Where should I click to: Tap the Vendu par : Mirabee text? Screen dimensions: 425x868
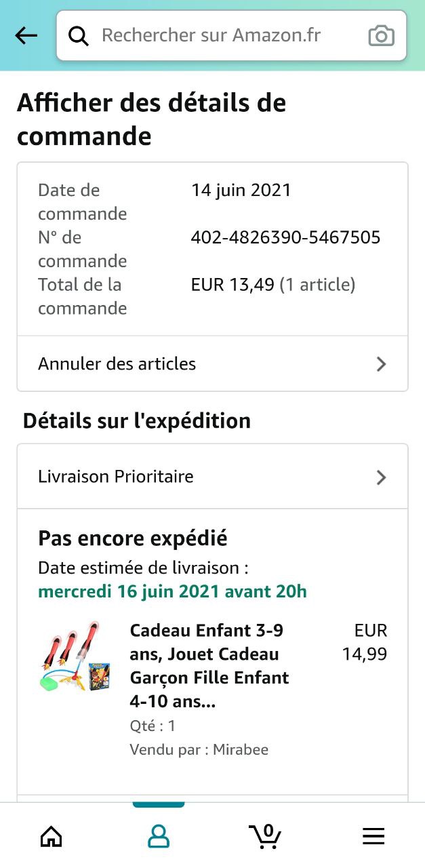[199, 749]
